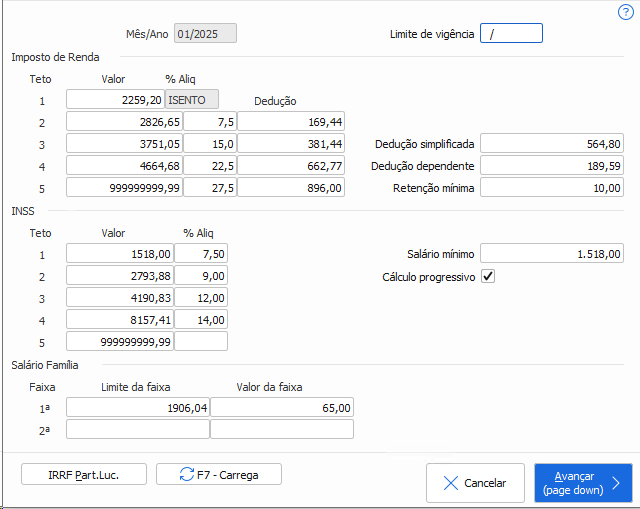The height and width of the screenshot is (509, 640).
Task: Click empty 2ª faixa valor field
Action: (x=281, y=430)
